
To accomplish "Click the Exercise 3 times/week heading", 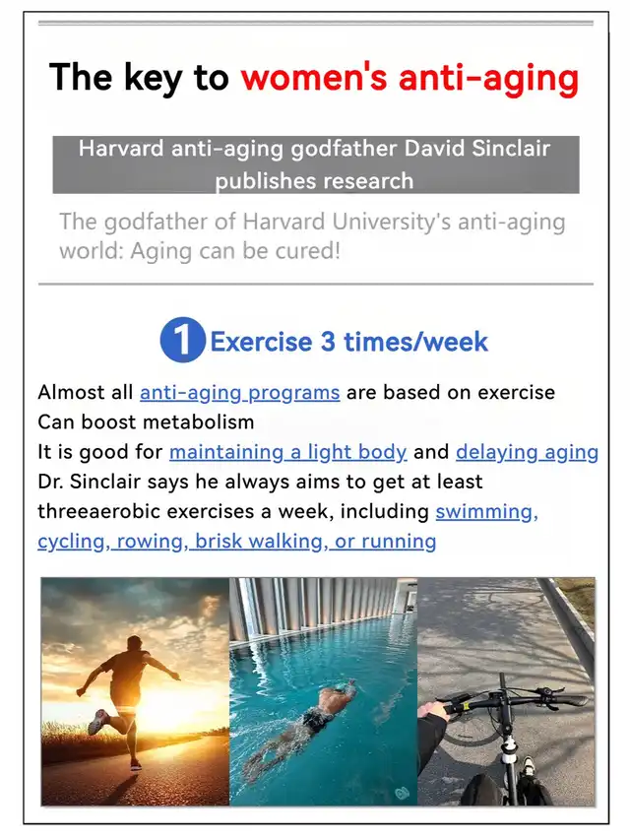I will pyautogui.click(x=348, y=342).
